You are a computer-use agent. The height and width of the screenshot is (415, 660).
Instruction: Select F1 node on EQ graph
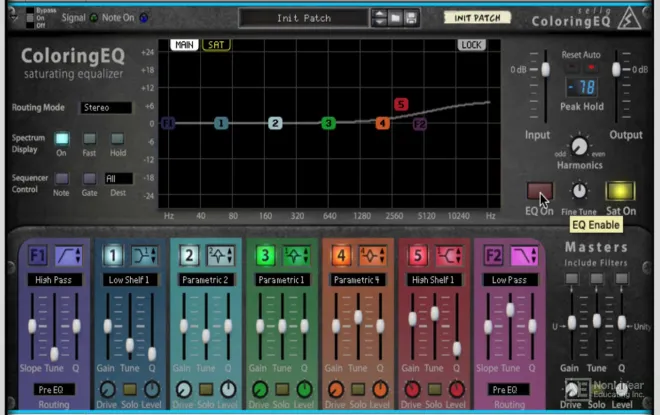(x=168, y=123)
